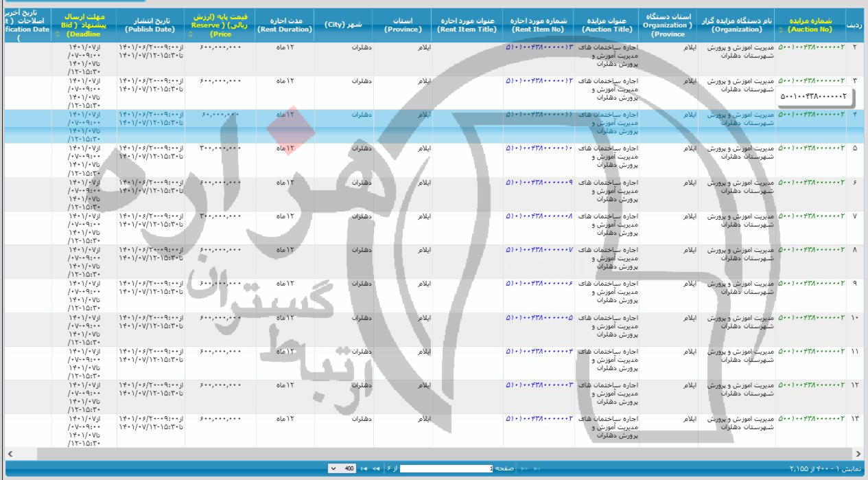This screenshot has width=868, height=480.
Task: Jump to the last page with the pagination icon
Action: coord(363,468)
